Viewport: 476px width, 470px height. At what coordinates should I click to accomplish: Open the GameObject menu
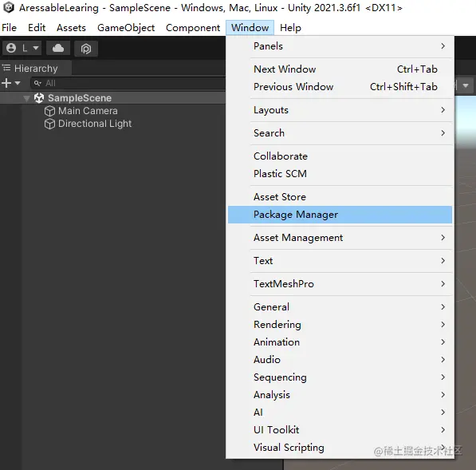click(126, 28)
